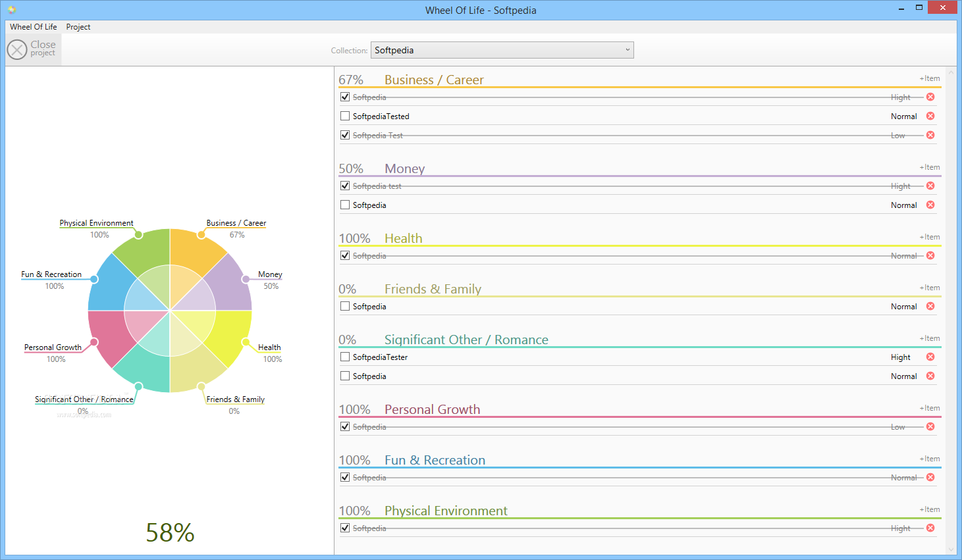Uncheck the Softpedia Test item

345,135
